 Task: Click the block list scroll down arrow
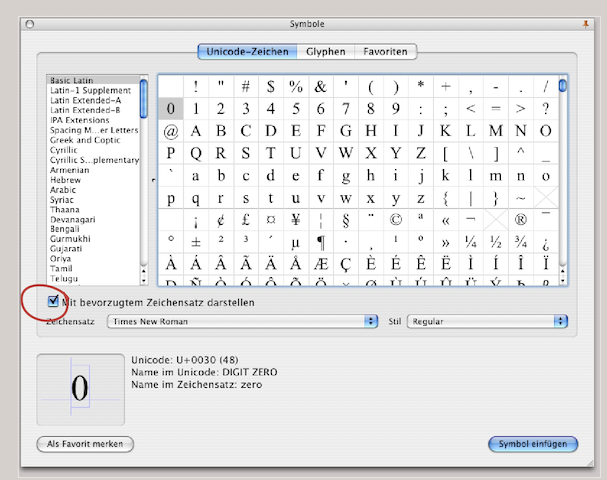click(144, 280)
